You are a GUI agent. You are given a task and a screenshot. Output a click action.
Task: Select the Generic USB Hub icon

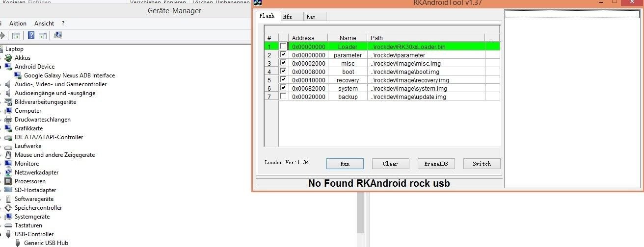tap(18, 243)
